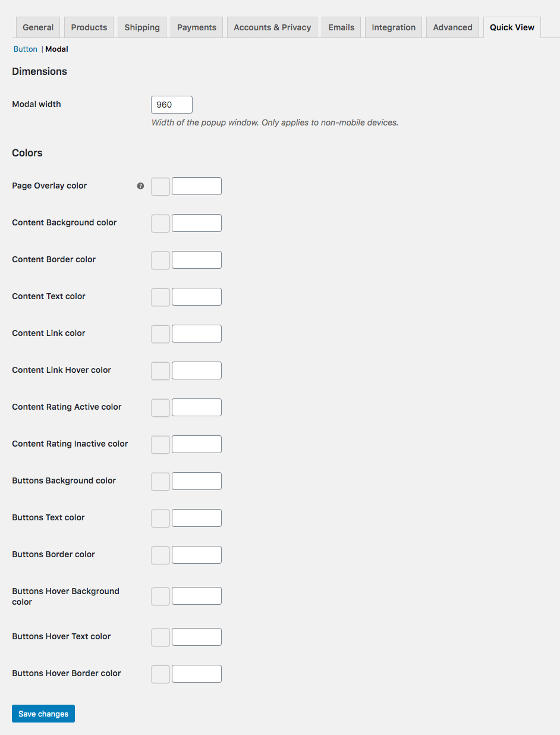Open the Products tab
Viewport: 560px width, 735px height.
[89, 27]
